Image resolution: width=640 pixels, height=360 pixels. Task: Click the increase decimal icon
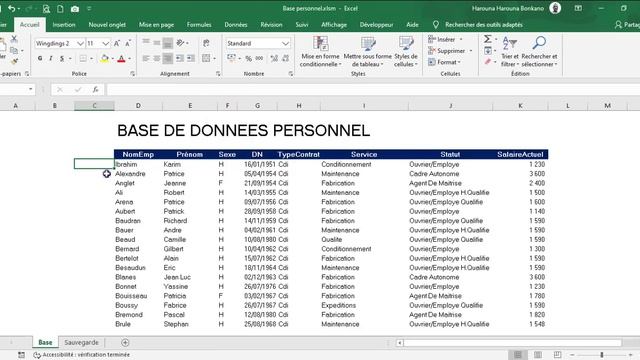[274, 59]
